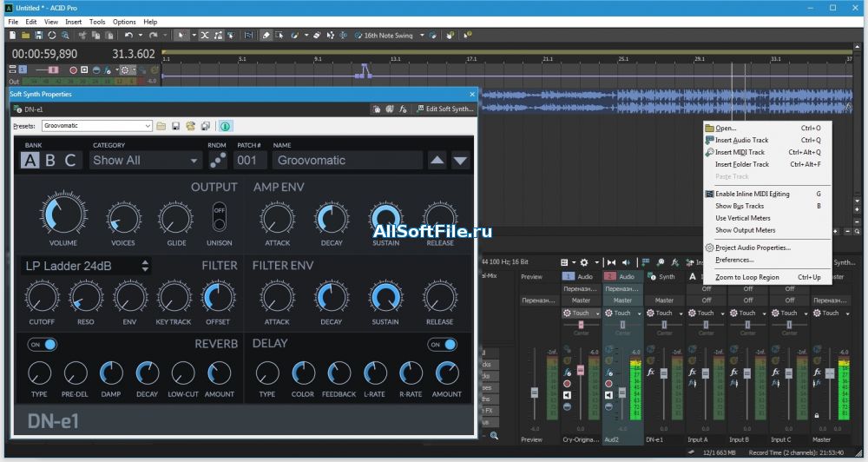Viewport: 868px width, 462px height.
Task: Open the File menu
Action: (x=13, y=22)
